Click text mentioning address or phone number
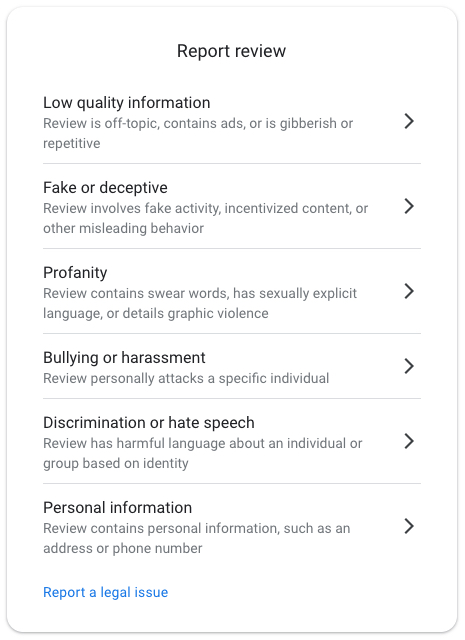 click(x=197, y=538)
